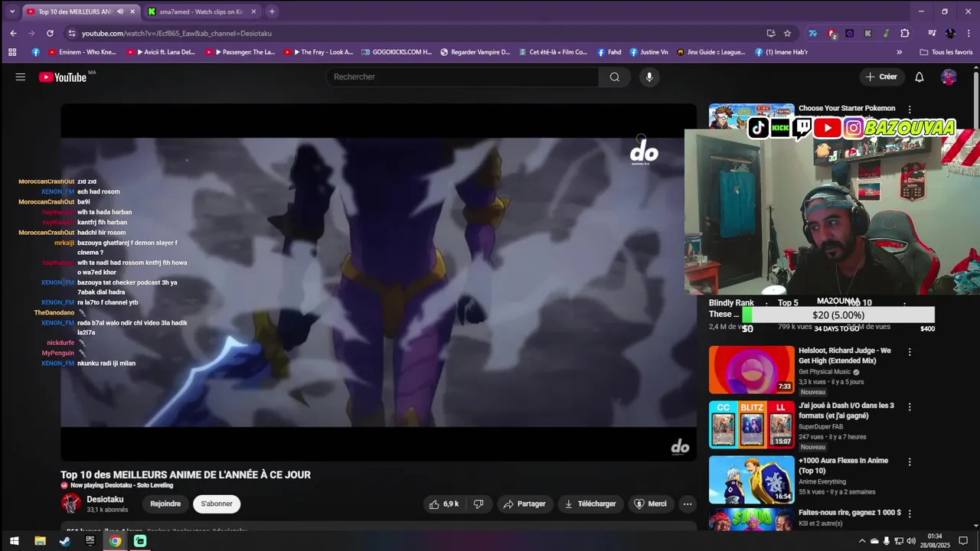
Task: Click the Rejoindre join button
Action: (x=165, y=504)
